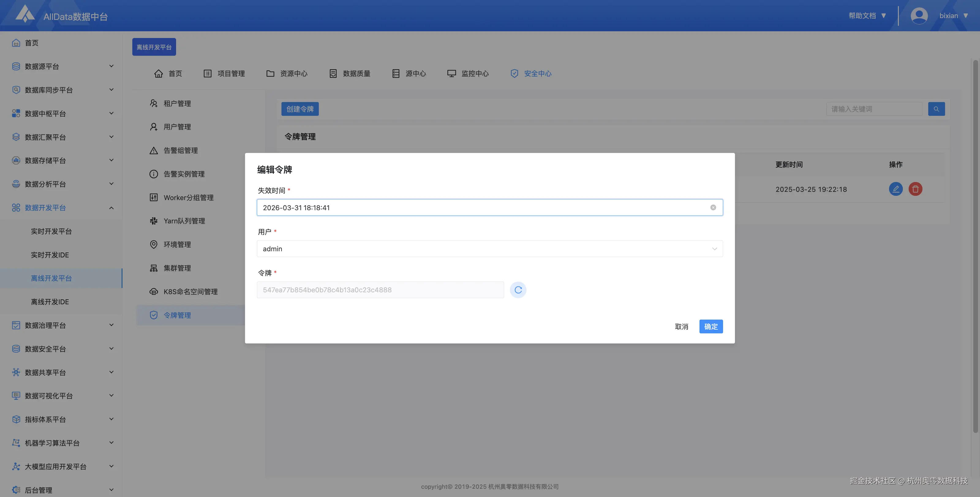Click the magnifier search button
Image resolution: width=980 pixels, height=497 pixels.
click(x=936, y=109)
